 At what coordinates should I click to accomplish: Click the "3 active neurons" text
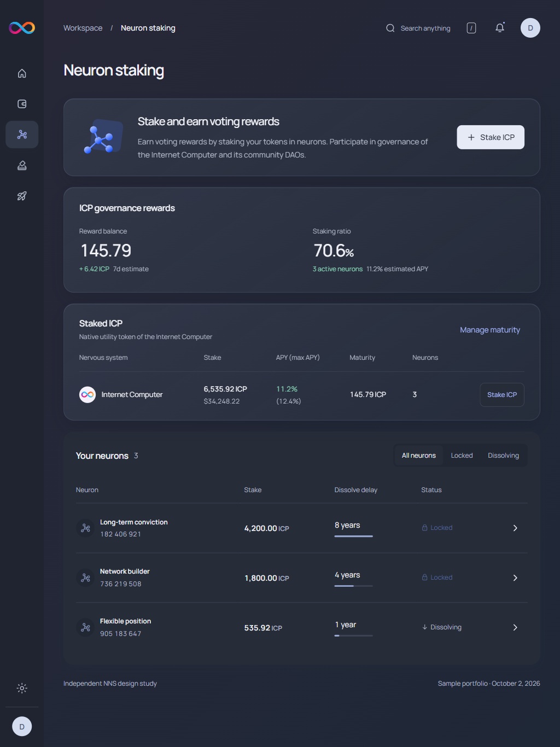tap(337, 269)
